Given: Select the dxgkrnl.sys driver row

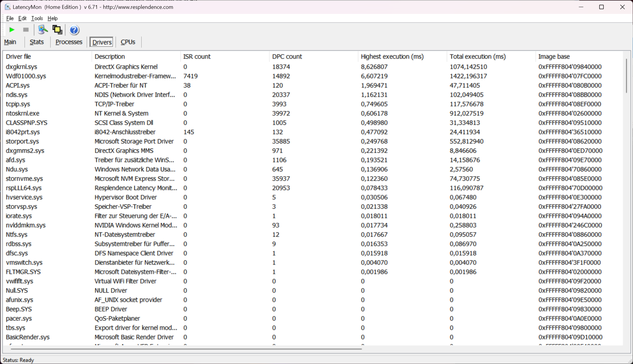Looking at the screenshot, I should tap(22, 67).
